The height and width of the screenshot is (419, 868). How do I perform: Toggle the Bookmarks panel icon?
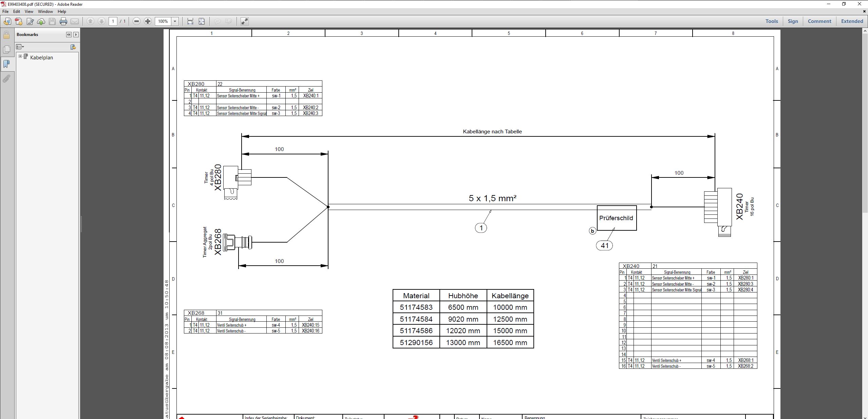(6, 64)
